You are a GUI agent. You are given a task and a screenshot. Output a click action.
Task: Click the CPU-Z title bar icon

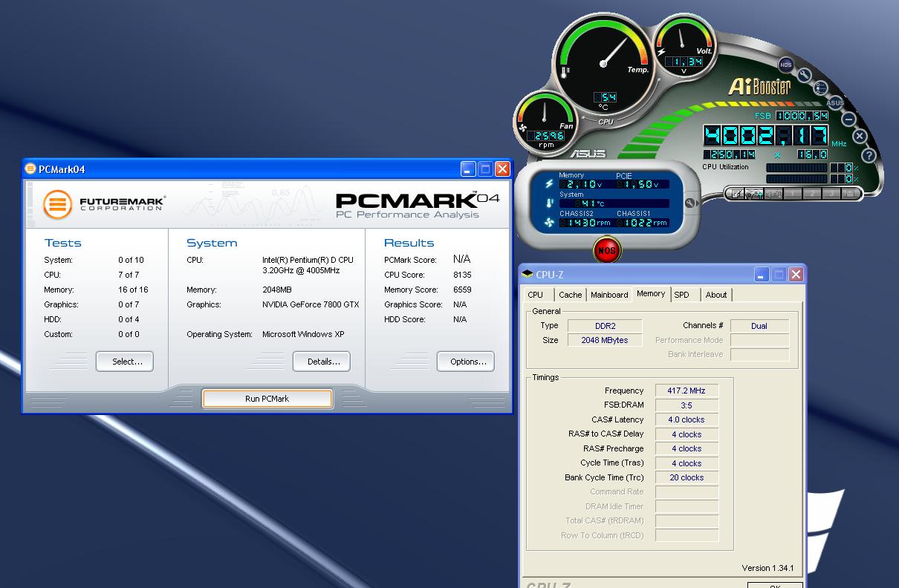pyautogui.click(x=528, y=275)
